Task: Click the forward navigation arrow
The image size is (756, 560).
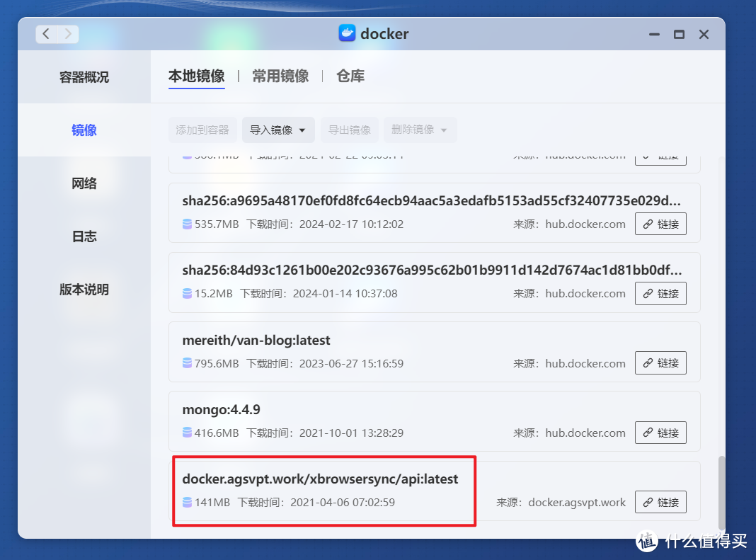Action: click(68, 33)
